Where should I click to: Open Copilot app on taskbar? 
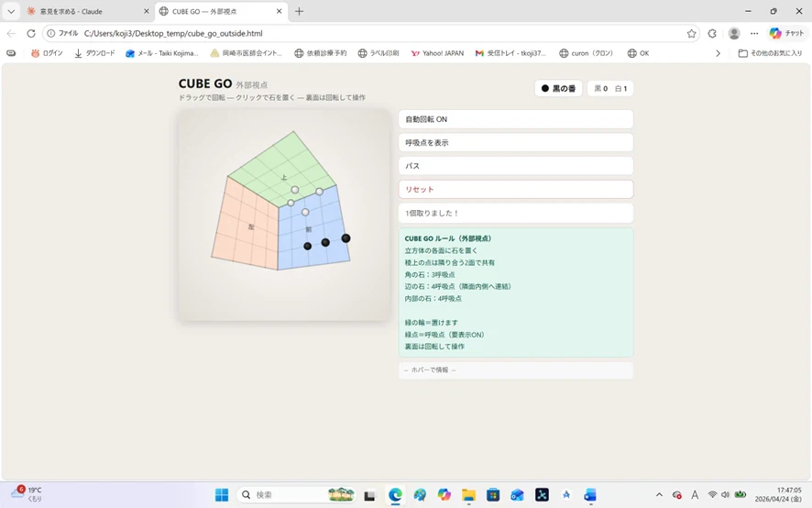pos(444,495)
